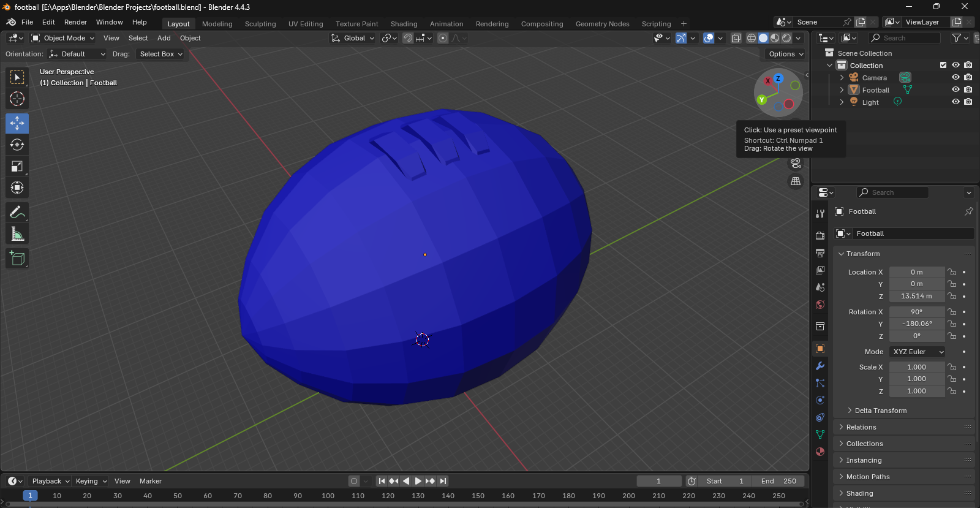
Task: Select the Move tool
Action: pos(17,123)
